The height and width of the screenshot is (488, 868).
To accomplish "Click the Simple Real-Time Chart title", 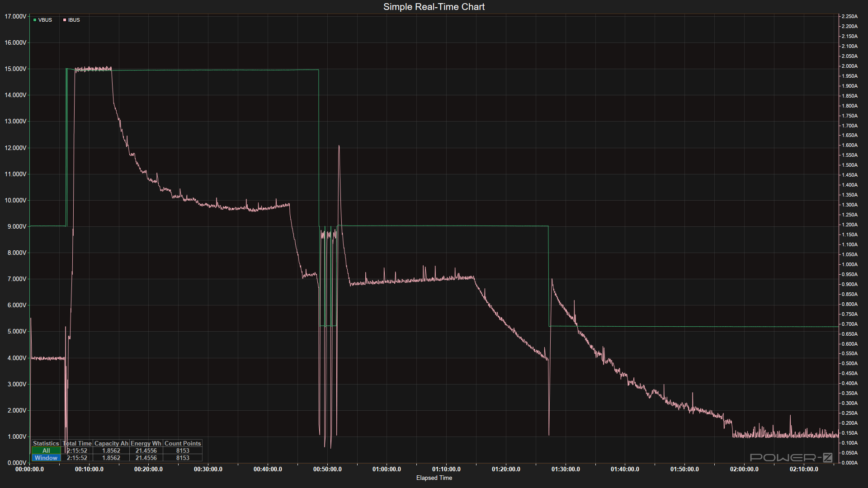I will coord(434,7).
